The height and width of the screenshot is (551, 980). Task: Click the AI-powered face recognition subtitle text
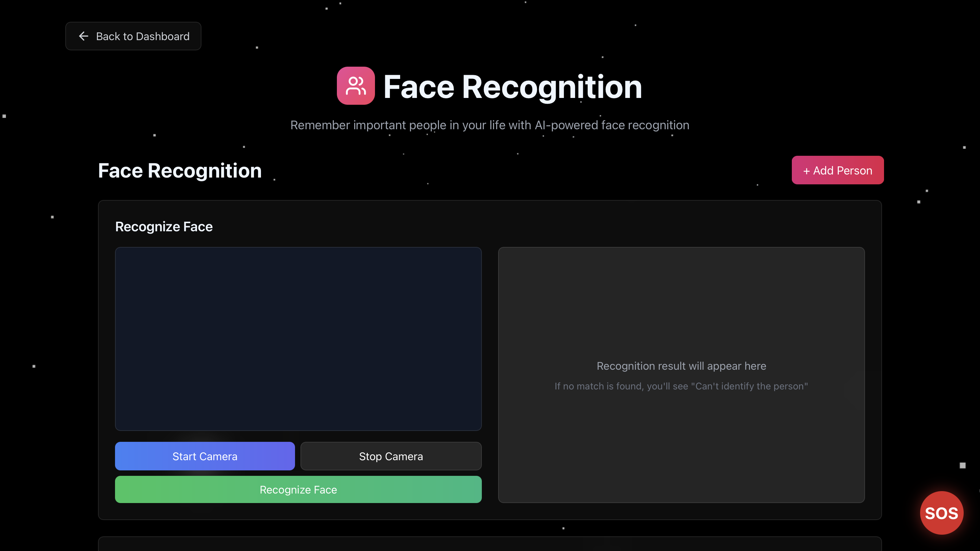point(612,125)
